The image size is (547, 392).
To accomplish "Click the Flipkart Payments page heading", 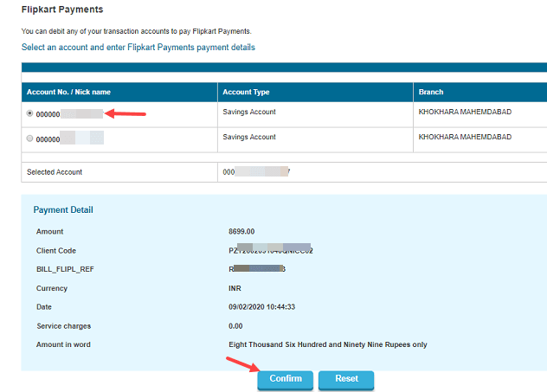I will click(62, 10).
